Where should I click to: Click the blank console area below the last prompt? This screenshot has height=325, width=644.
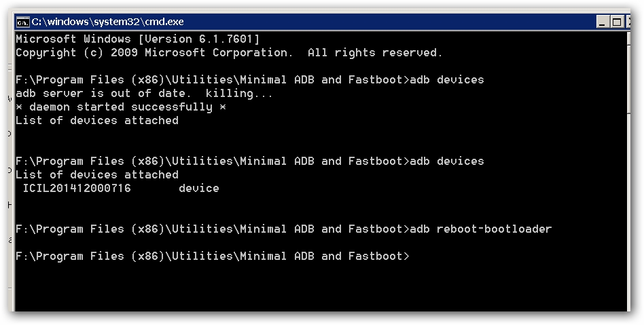(319, 288)
